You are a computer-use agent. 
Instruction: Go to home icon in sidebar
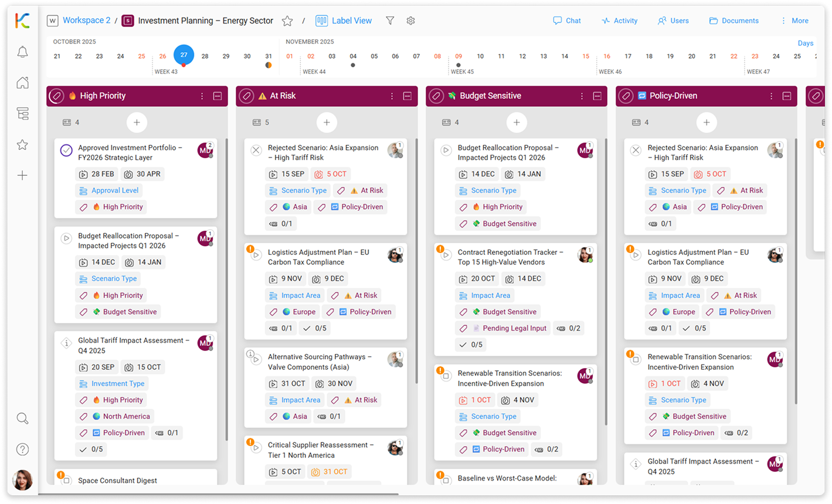[x=22, y=83]
